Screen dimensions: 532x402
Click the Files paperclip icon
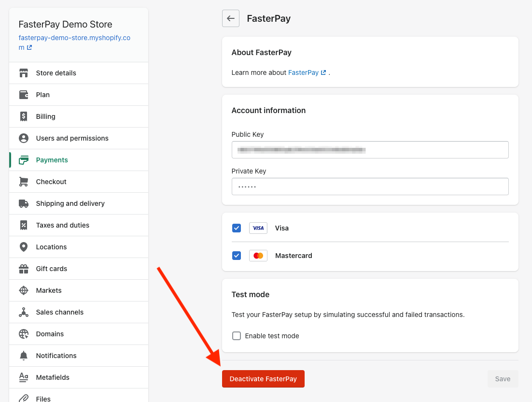click(x=23, y=398)
